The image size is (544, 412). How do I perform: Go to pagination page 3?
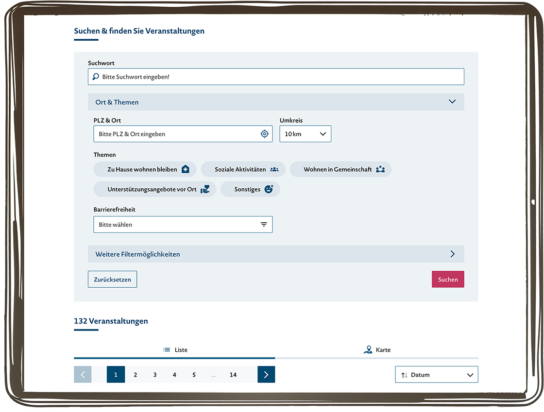(x=155, y=375)
